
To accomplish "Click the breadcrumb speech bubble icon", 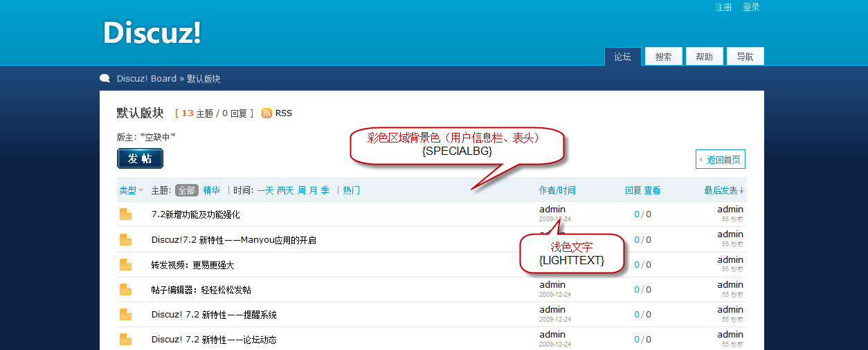I will pyautogui.click(x=105, y=78).
